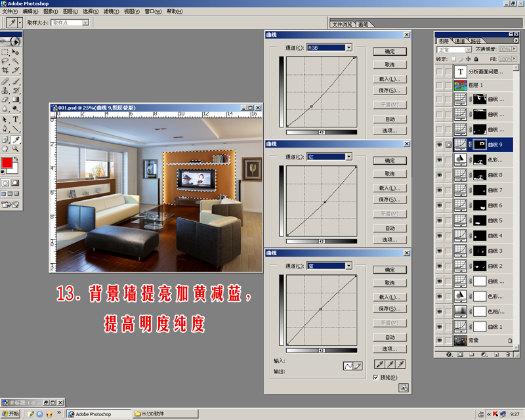
Task: Select the Brush tool
Action: (x=15, y=81)
